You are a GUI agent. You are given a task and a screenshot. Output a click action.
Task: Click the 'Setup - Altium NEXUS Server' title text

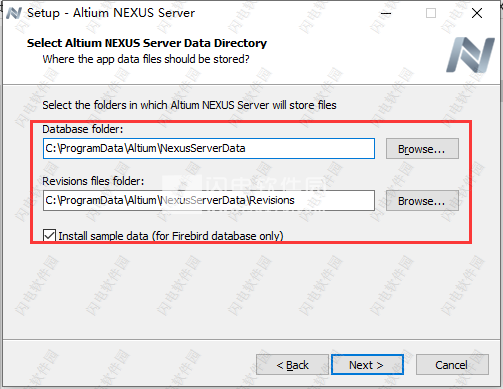pos(111,13)
